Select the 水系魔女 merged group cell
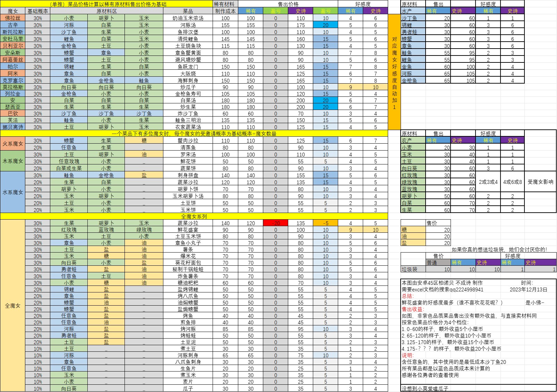Image resolution: width=557 pixels, height=392 pixels. tap(12, 193)
